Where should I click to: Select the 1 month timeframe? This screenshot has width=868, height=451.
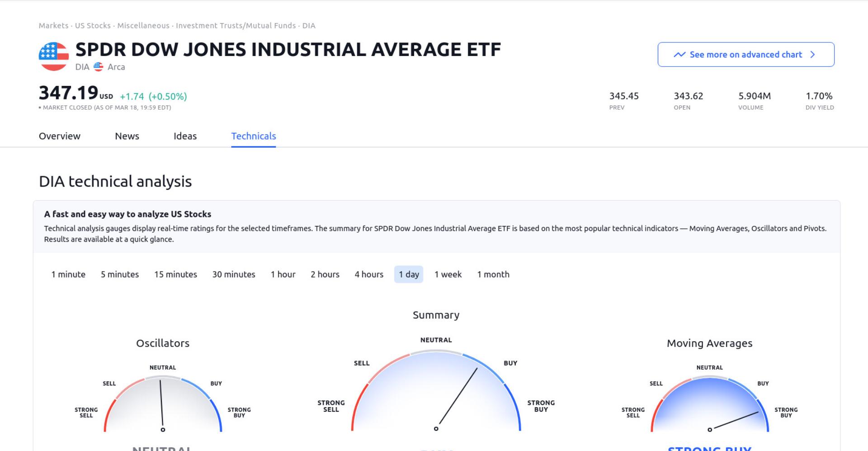pos(493,274)
